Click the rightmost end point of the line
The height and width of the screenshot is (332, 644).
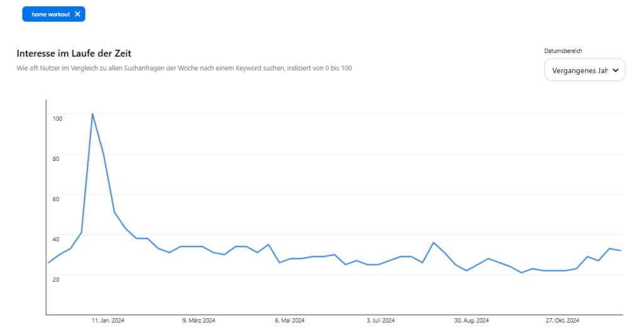click(x=621, y=250)
